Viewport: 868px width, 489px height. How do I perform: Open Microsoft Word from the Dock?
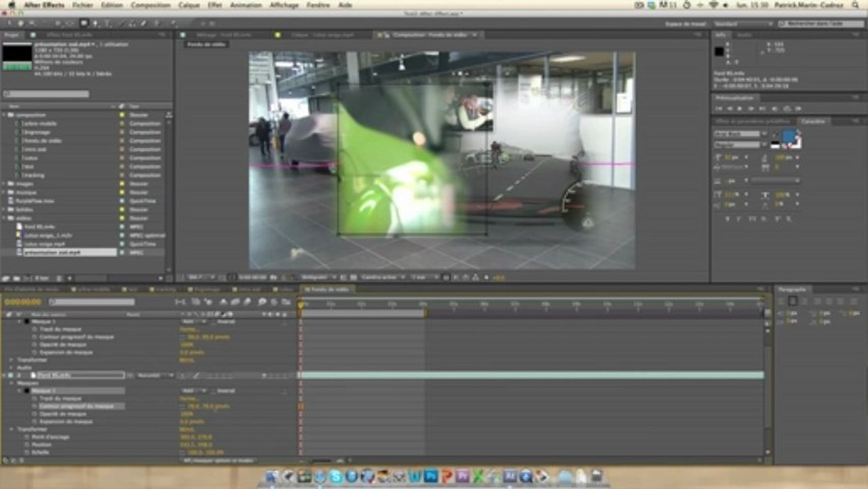click(x=415, y=477)
